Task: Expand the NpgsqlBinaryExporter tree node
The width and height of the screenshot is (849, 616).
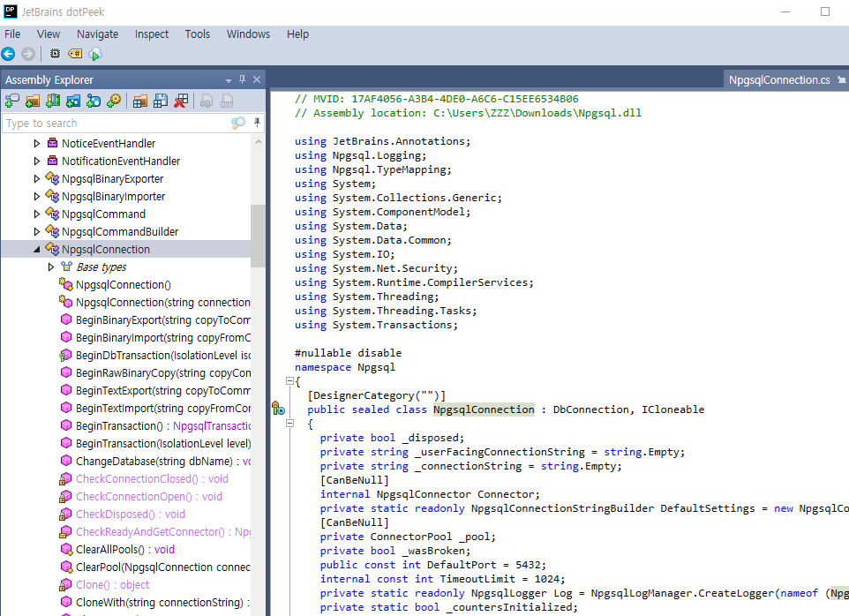Action: coord(37,178)
